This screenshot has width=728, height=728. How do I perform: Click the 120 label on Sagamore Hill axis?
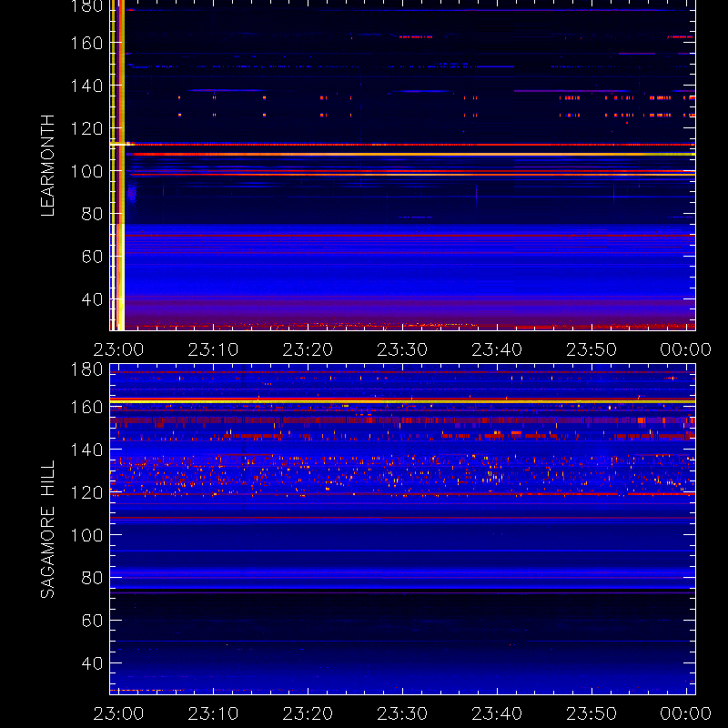[x=86, y=492]
